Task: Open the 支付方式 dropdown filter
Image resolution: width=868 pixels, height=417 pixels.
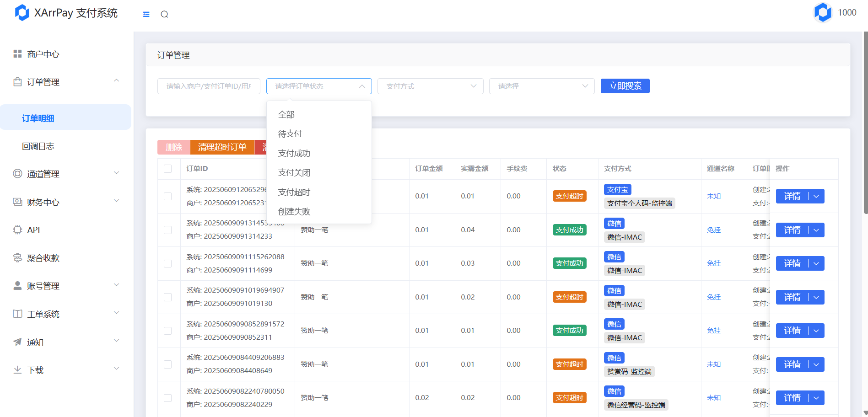Action: tap(430, 86)
